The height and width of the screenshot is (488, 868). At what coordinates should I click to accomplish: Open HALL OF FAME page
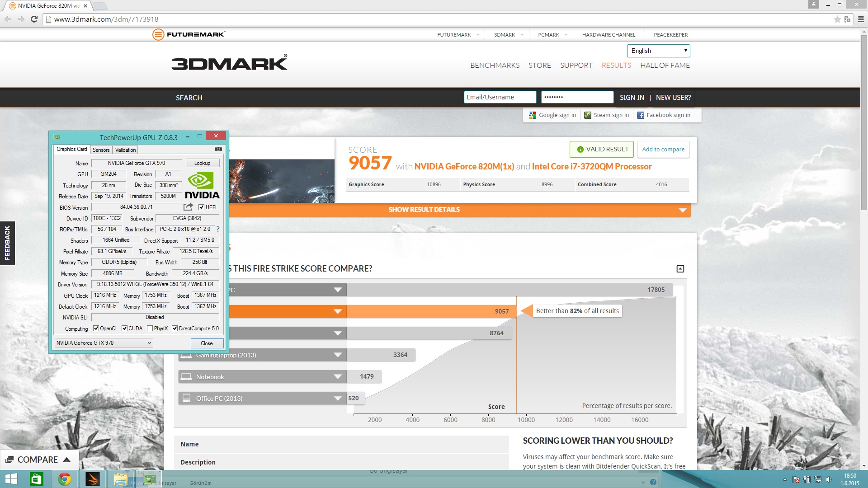[665, 66]
